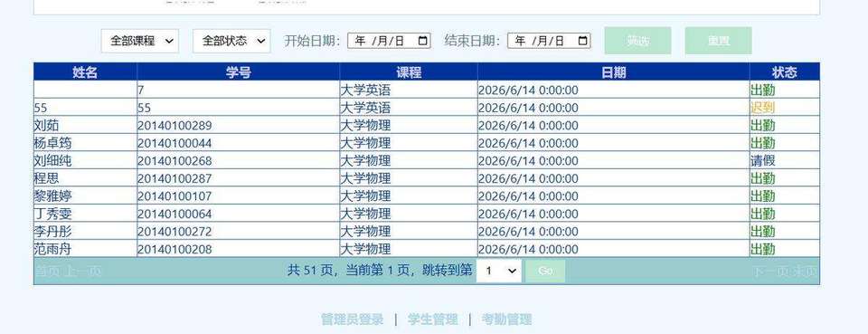868x334 pixels.
Task: Expand the 全部状态 status dropdown
Action: coord(231,41)
